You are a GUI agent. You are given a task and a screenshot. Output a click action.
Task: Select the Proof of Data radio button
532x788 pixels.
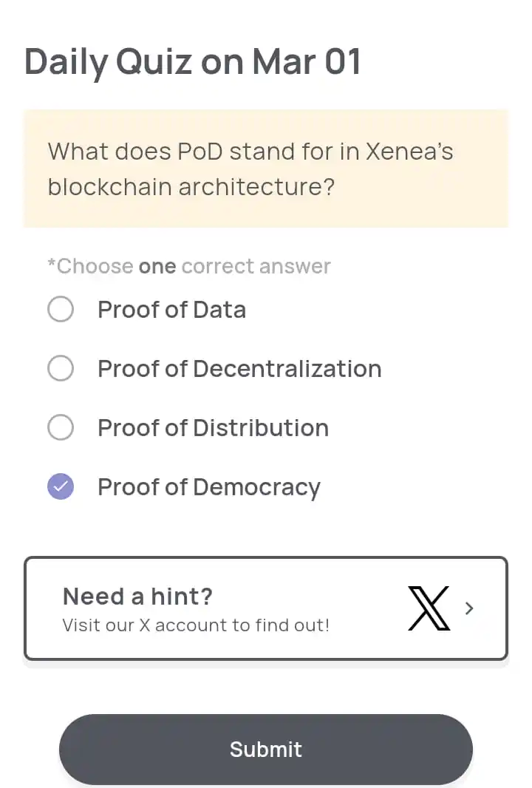tap(61, 308)
